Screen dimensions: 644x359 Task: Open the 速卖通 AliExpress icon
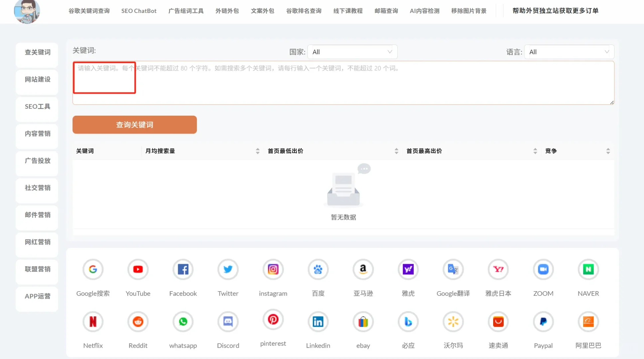point(498,321)
